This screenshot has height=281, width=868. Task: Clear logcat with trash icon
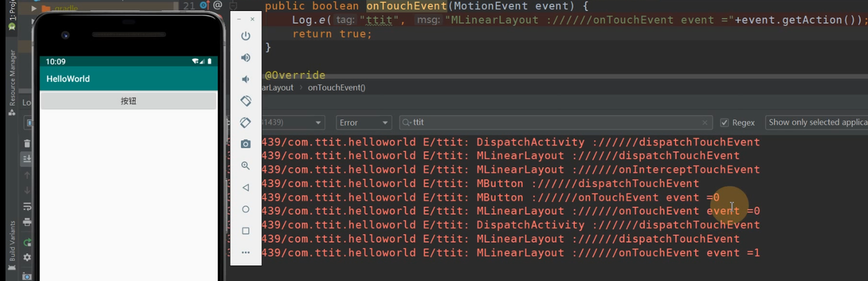pyautogui.click(x=27, y=144)
